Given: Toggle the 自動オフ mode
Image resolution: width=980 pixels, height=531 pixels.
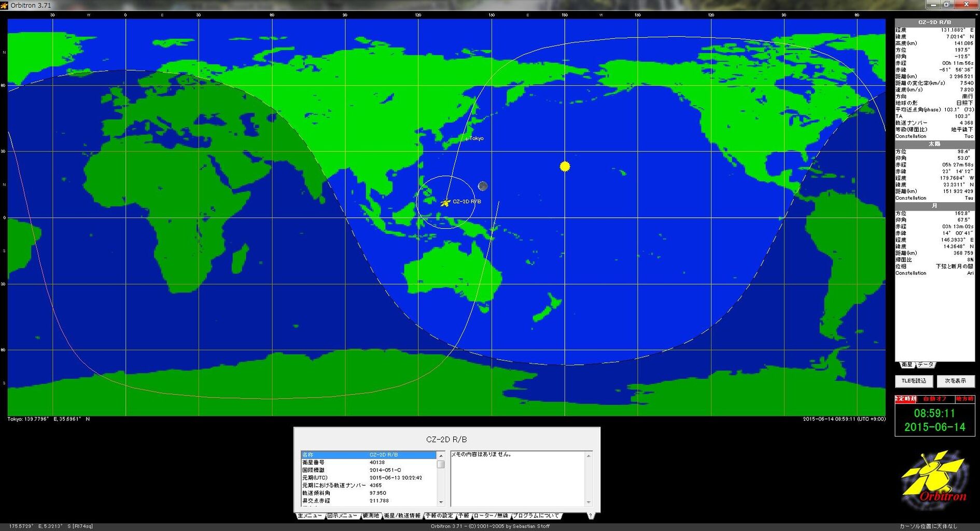Looking at the screenshot, I should point(935,399).
